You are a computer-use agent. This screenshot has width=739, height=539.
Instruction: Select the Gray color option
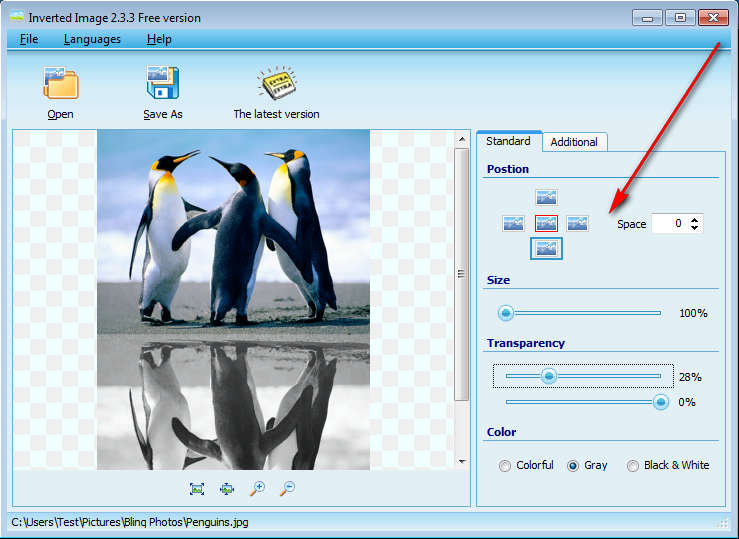coord(573,466)
